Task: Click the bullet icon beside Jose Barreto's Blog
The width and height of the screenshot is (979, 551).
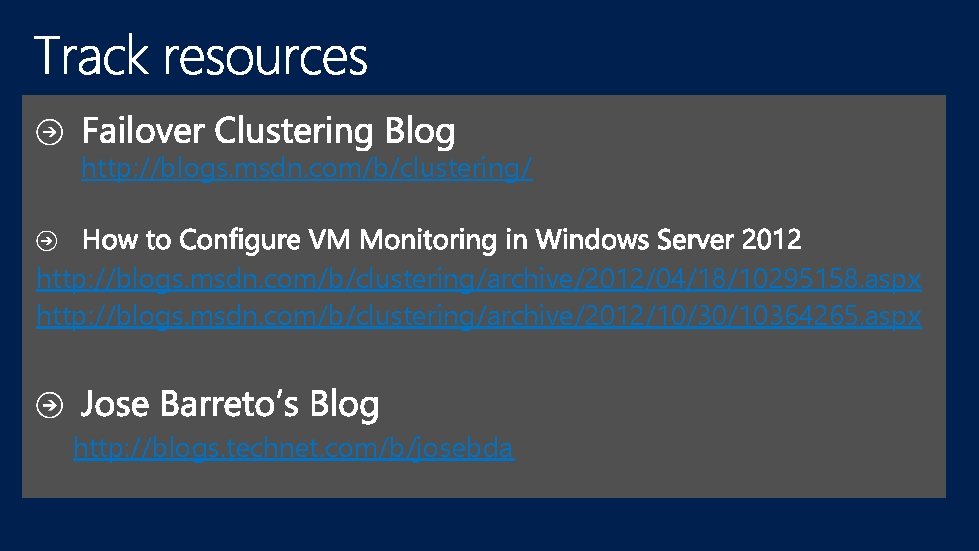Action: click(x=50, y=405)
